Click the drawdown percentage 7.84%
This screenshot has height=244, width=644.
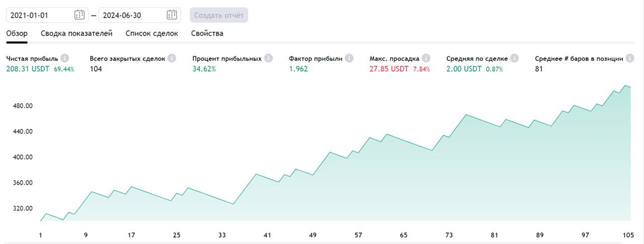(422, 69)
